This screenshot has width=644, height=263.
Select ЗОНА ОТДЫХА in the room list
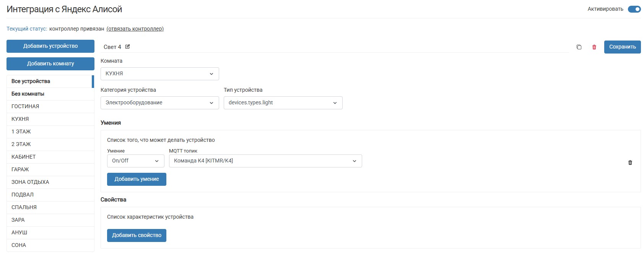coord(50,182)
